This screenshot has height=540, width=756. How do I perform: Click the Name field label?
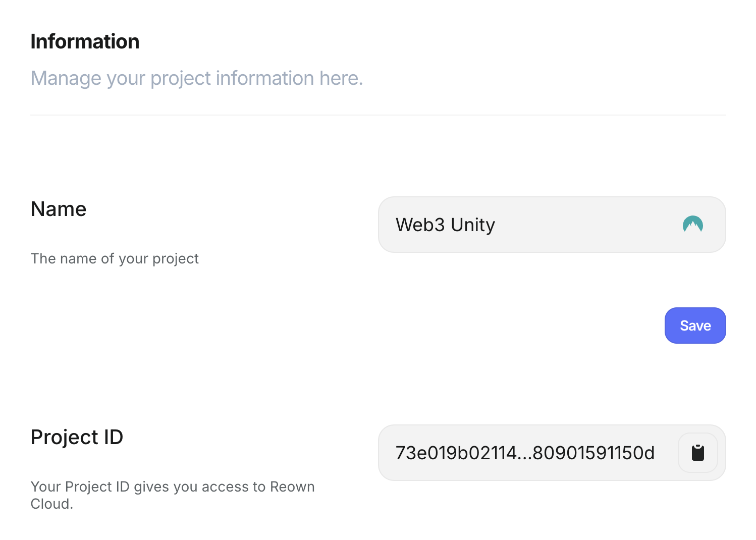point(59,209)
